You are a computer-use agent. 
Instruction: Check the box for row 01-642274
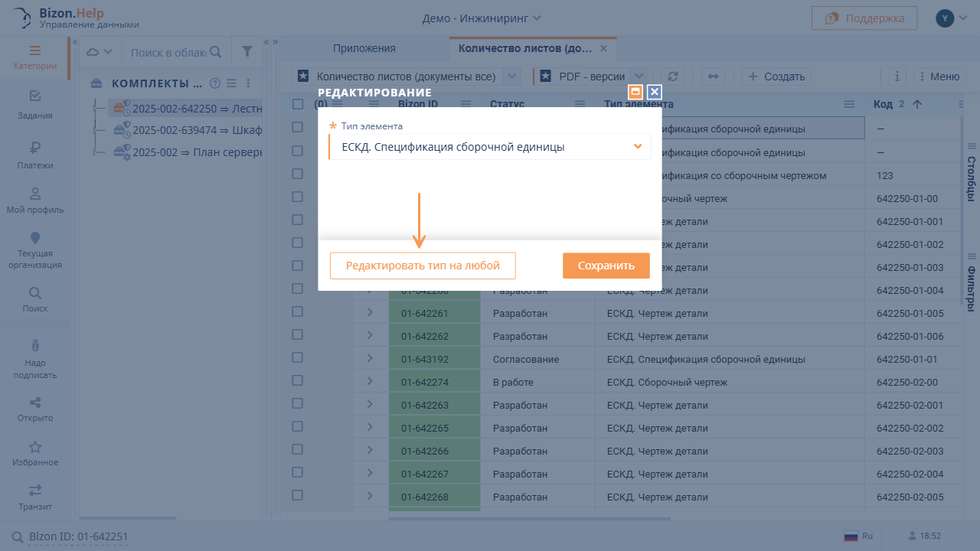click(298, 381)
